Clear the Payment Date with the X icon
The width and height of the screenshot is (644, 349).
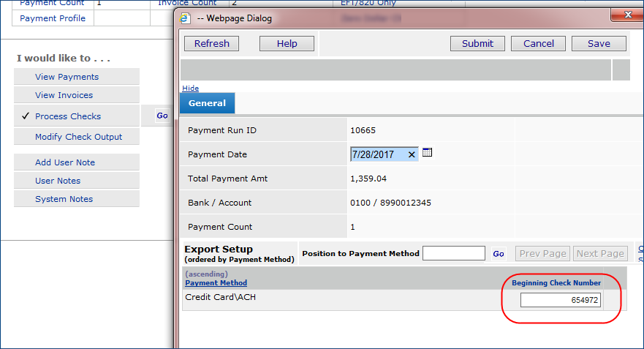pos(412,154)
